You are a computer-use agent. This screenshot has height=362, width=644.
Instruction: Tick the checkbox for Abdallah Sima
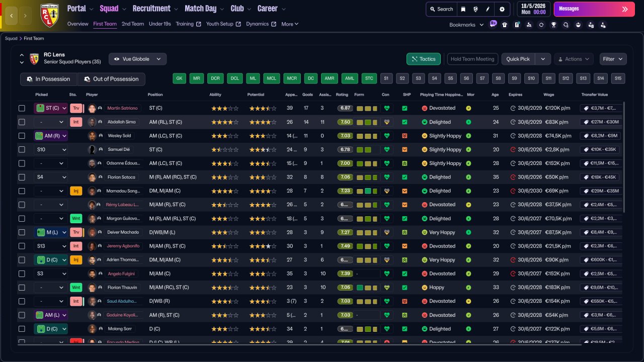click(22, 122)
